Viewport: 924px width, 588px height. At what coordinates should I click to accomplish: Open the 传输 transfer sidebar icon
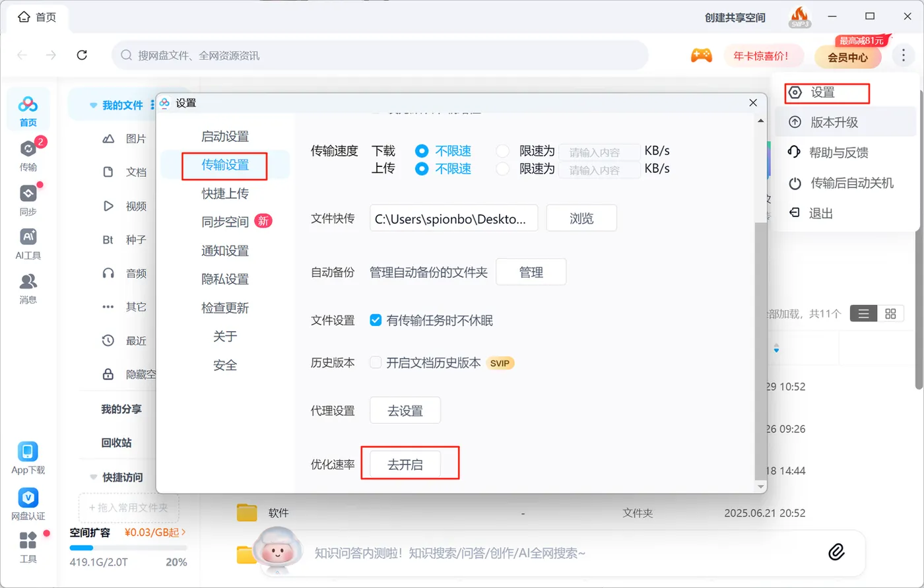28,148
